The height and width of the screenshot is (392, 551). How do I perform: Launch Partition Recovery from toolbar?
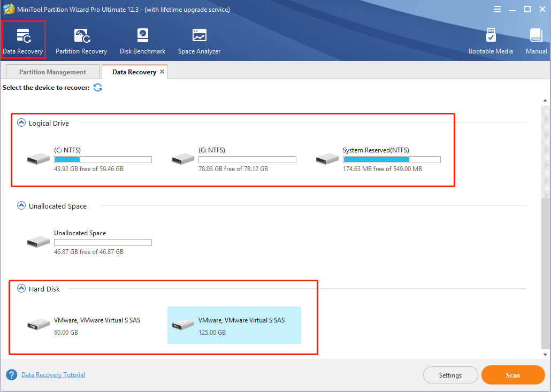(x=81, y=42)
